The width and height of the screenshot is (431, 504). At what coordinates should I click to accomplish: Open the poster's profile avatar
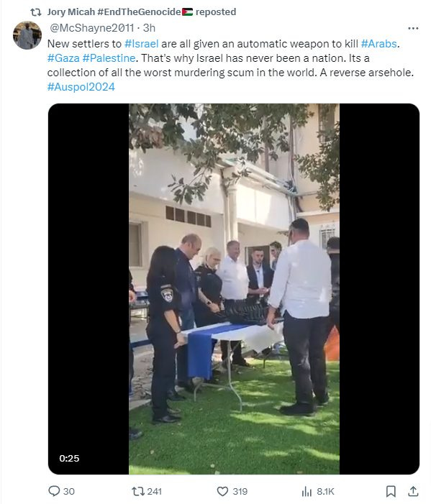[x=27, y=35]
